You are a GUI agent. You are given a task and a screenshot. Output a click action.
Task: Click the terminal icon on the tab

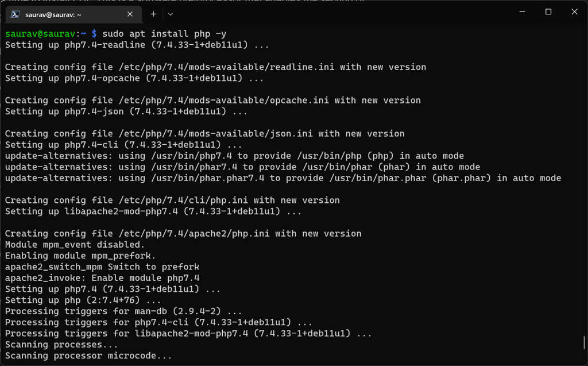coord(16,14)
